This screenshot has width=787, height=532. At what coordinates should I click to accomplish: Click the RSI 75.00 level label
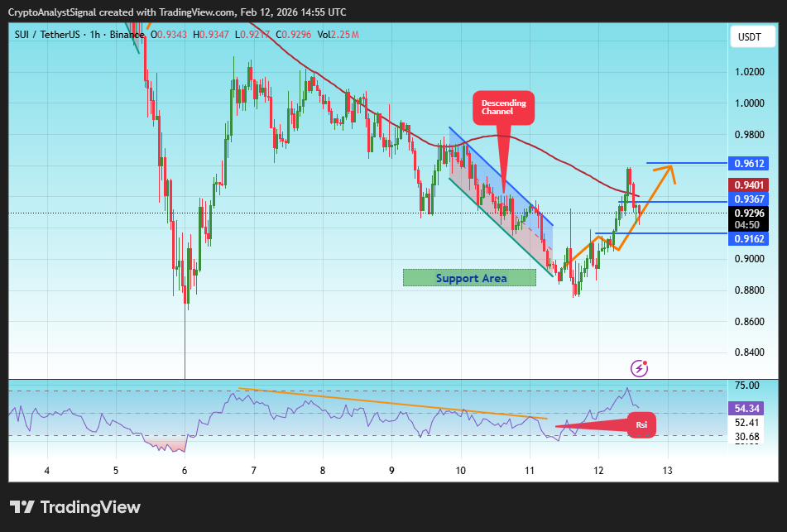tap(746, 386)
